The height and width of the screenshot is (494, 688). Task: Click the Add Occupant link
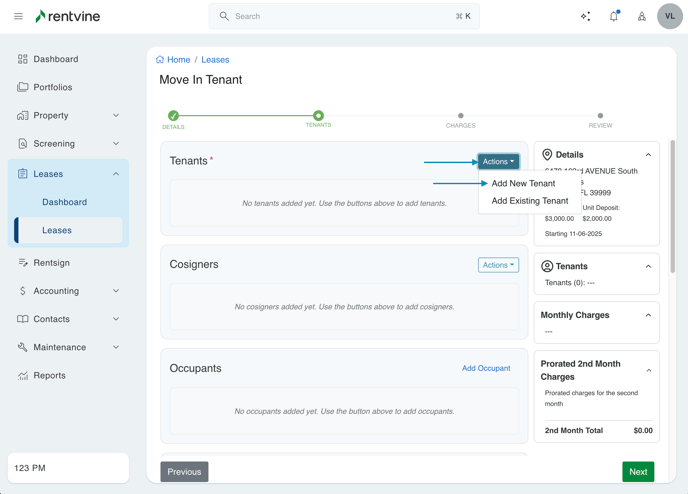point(486,369)
